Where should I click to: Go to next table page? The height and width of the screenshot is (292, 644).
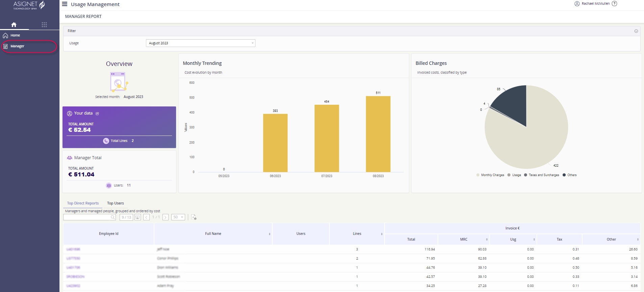click(166, 217)
